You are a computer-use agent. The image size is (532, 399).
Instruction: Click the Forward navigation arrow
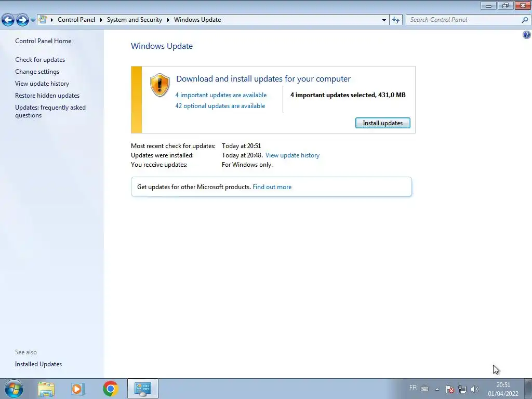coord(22,20)
